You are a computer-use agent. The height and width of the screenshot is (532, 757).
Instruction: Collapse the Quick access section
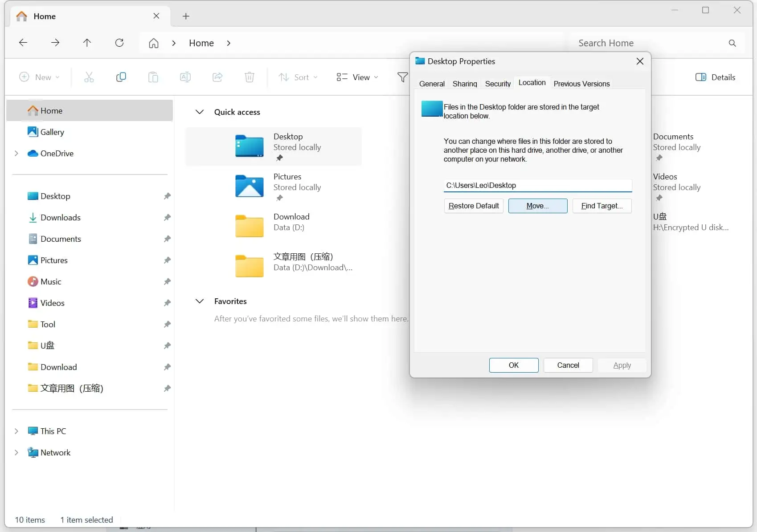click(x=200, y=112)
